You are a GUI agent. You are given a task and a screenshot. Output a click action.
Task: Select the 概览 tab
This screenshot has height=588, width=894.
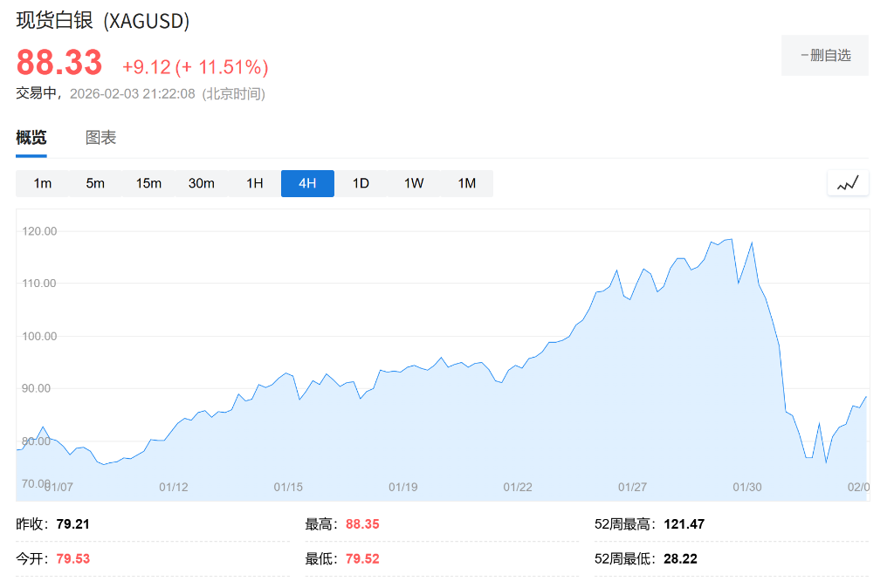(31, 138)
